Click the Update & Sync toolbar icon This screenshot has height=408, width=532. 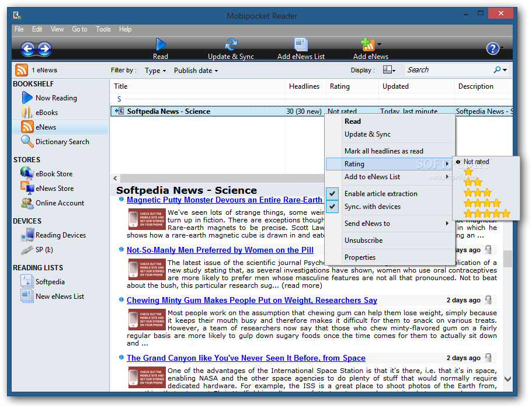point(231,44)
